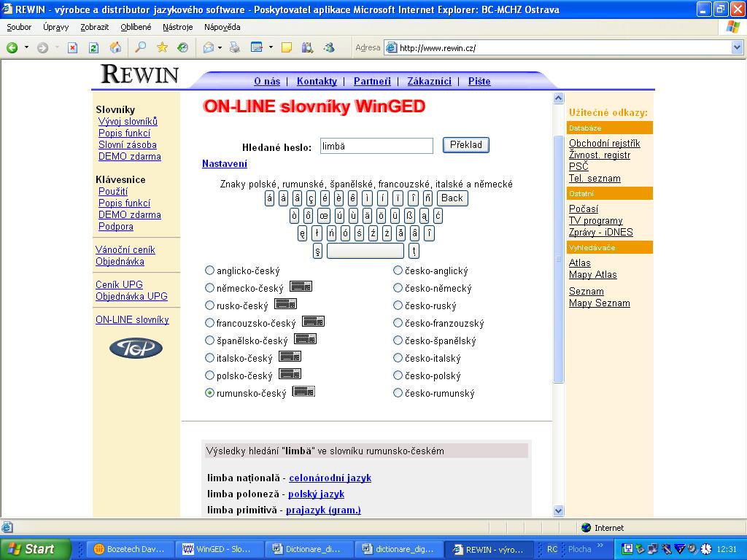Click the scroll down arrow of results frame
The width and height of the screenshot is (747, 560).
tap(558, 511)
